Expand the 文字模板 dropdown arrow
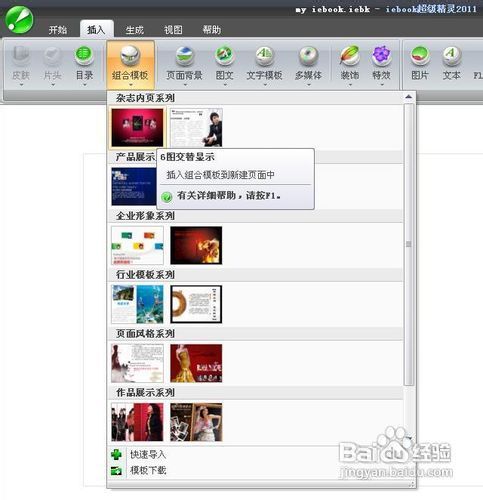 coord(264,85)
